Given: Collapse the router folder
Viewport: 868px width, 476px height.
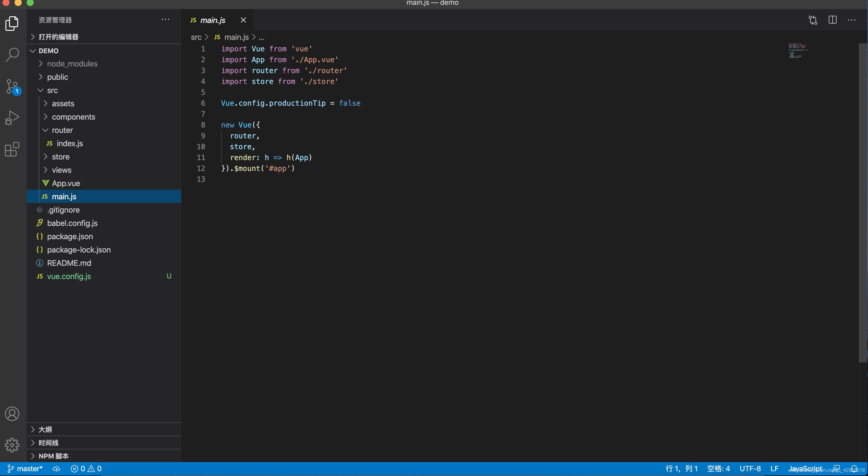Looking at the screenshot, I should pyautogui.click(x=104, y=130).
